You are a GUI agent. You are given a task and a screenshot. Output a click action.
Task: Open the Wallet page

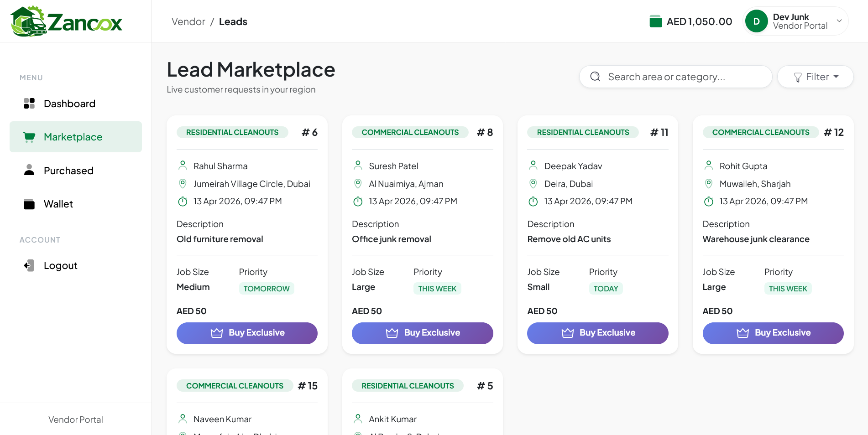[76, 204]
